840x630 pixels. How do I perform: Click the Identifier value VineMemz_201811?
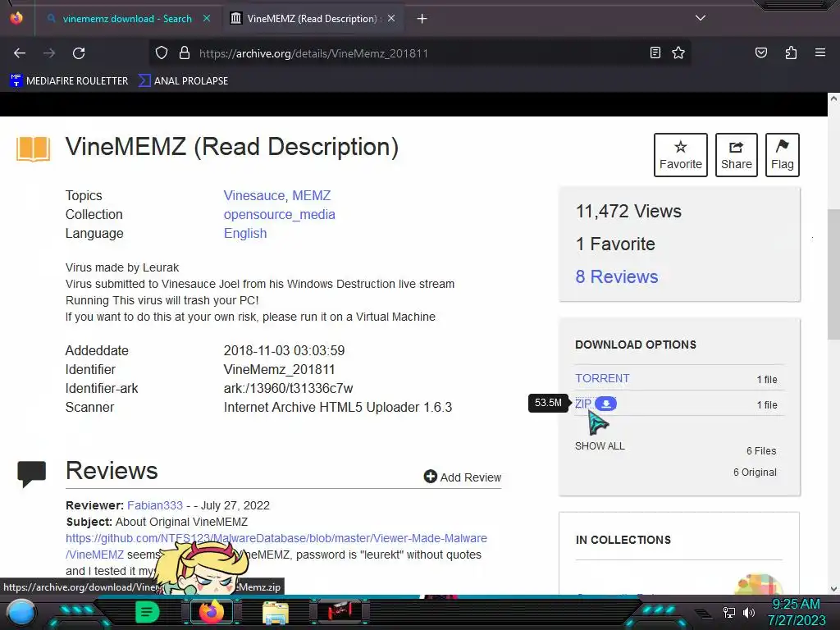click(279, 370)
